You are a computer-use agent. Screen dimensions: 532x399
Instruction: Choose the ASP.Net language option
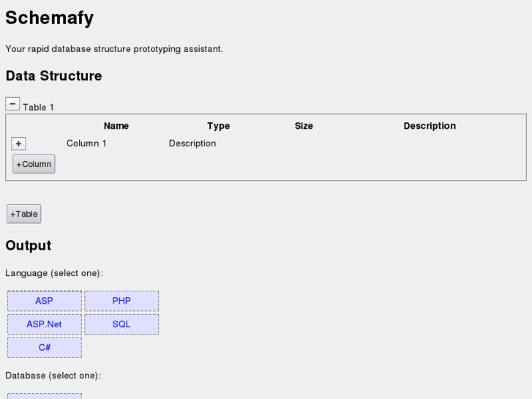point(45,324)
